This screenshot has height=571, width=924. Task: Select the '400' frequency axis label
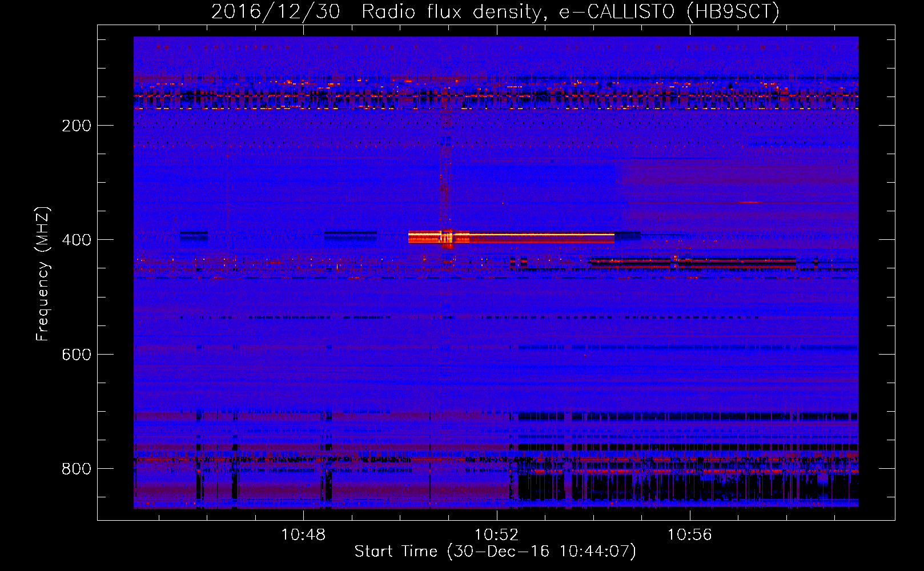77,240
